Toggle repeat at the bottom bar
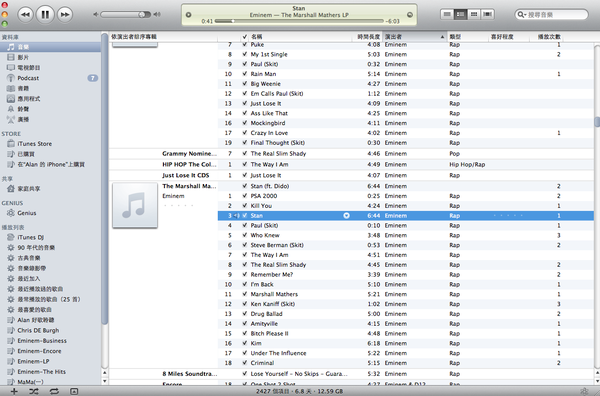This screenshot has width=600, height=396. click(x=54, y=391)
